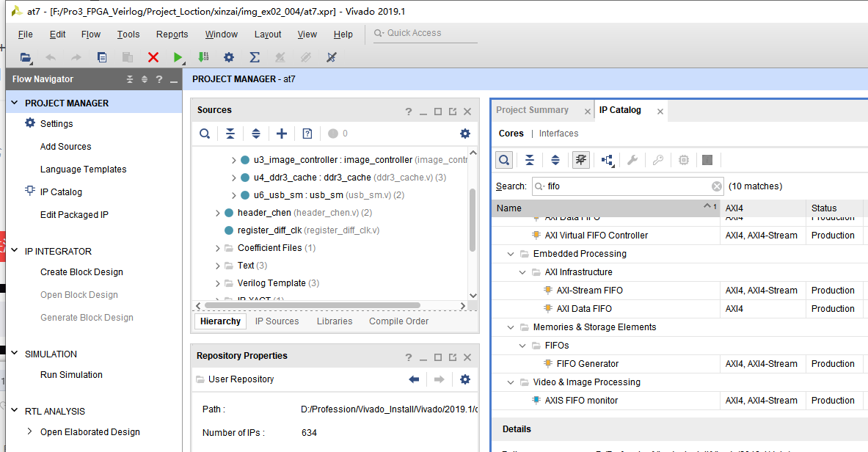Click IP Catalog search magnifier icon
Screen dimensions: 868x452
504,160
